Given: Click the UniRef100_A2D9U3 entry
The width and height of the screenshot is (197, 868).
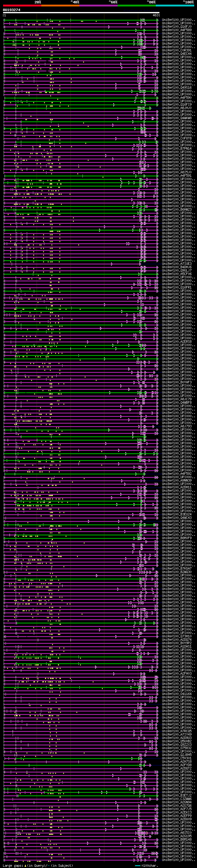Looking at the screenshot, I should [x=176, y=738].
